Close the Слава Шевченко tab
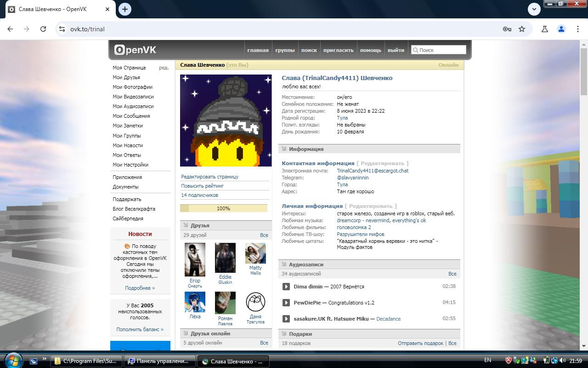This screenshot has height=368, width=588. pyautogui.click(x=107, y=9)
